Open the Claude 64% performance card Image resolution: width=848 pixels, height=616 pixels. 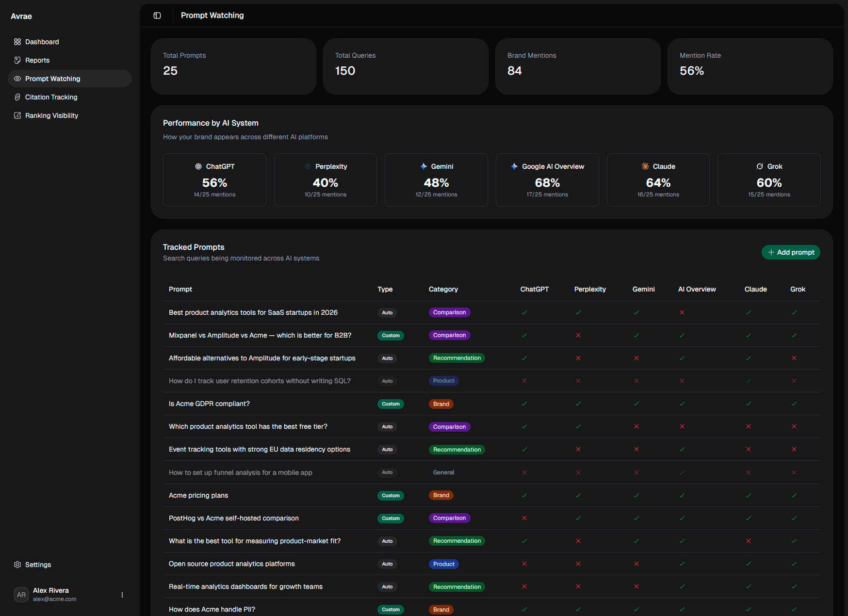pos(658,180)
